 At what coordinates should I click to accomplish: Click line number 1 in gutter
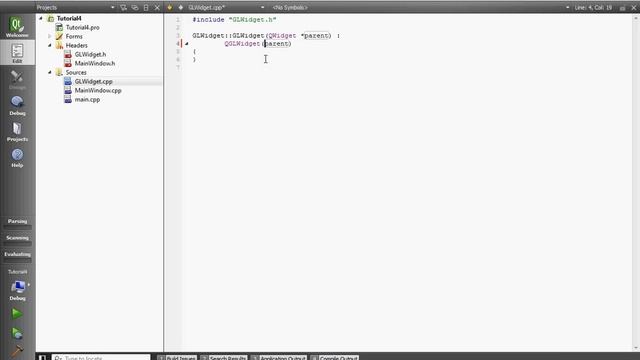tap(178, 20)
